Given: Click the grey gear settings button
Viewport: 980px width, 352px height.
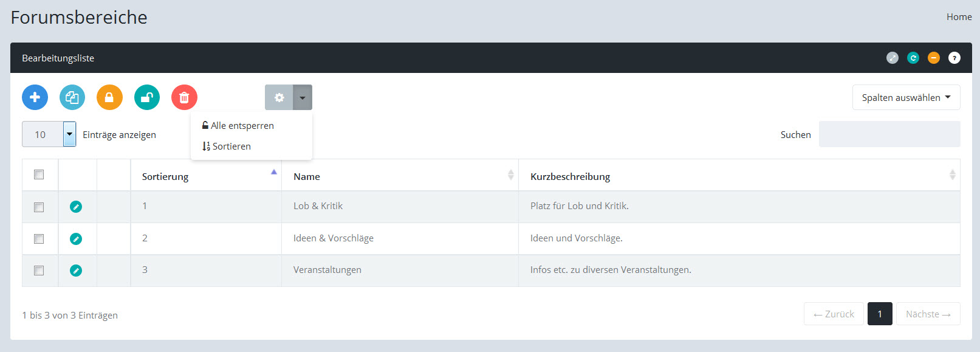Looking at the screenshot, I should 279,97.
